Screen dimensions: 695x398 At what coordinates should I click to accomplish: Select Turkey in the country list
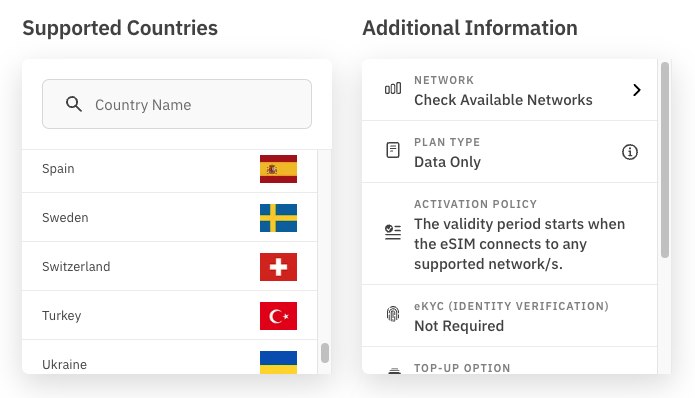coord(170,316)
